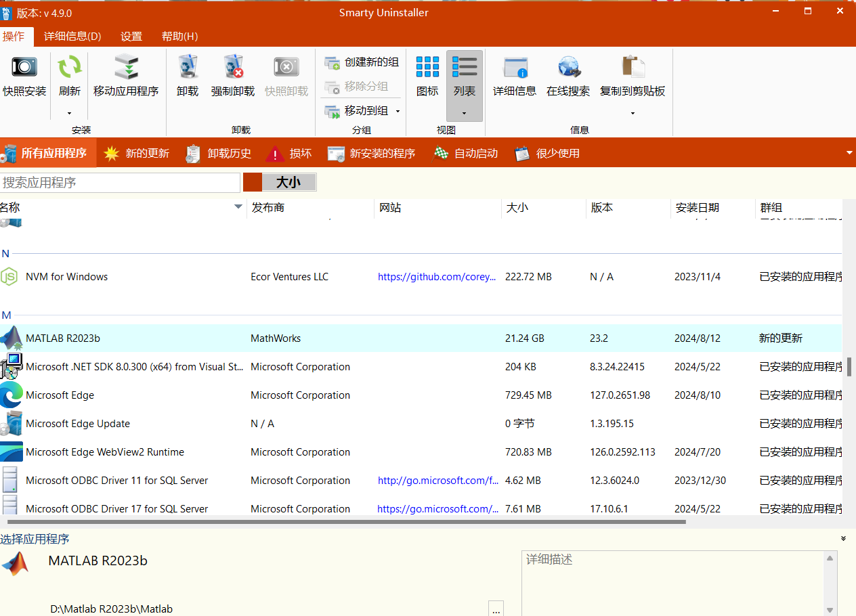Screen dimensions: 856x616
Task: Toggle the 列表 (List) view button
Action: pyautogui.click(x=464, y=76)
